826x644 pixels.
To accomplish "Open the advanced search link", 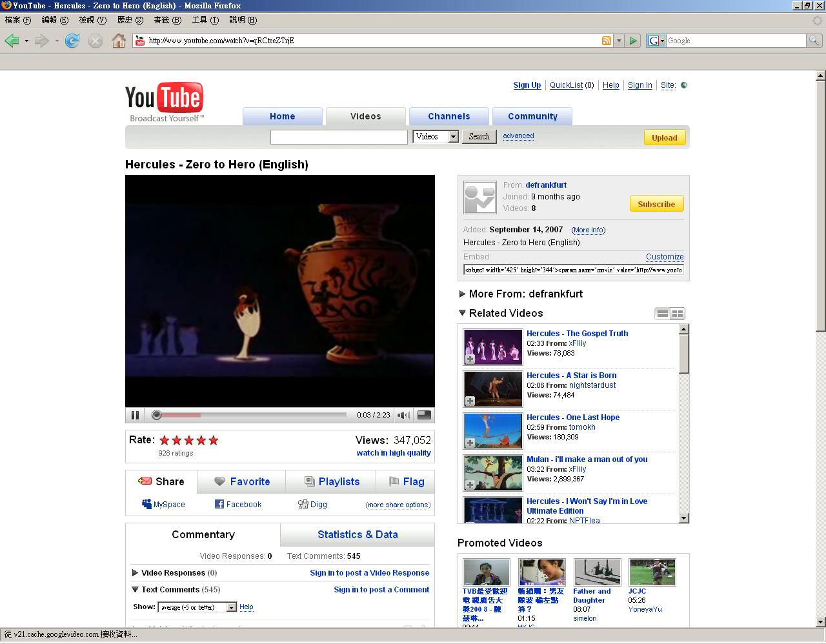I will 518,136.
